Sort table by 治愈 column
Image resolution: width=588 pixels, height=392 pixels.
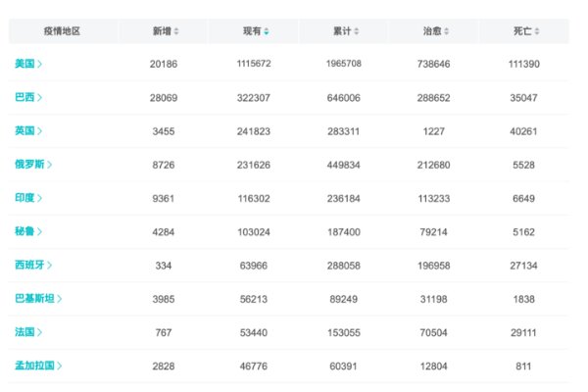[x=436, y=31]
